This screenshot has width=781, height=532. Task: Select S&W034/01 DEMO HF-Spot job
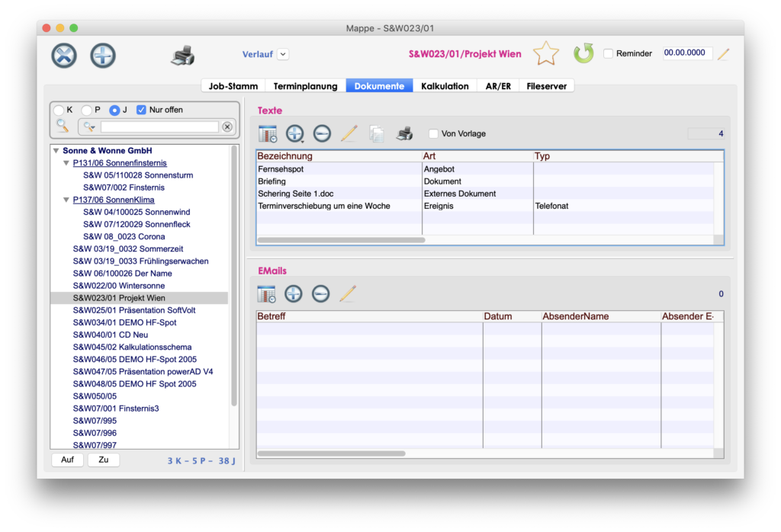coord(124,322)
